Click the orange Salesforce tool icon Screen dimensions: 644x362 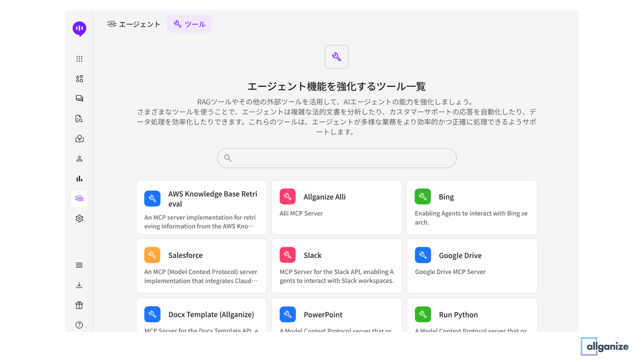pyautogui.click(x=152, y=255)
